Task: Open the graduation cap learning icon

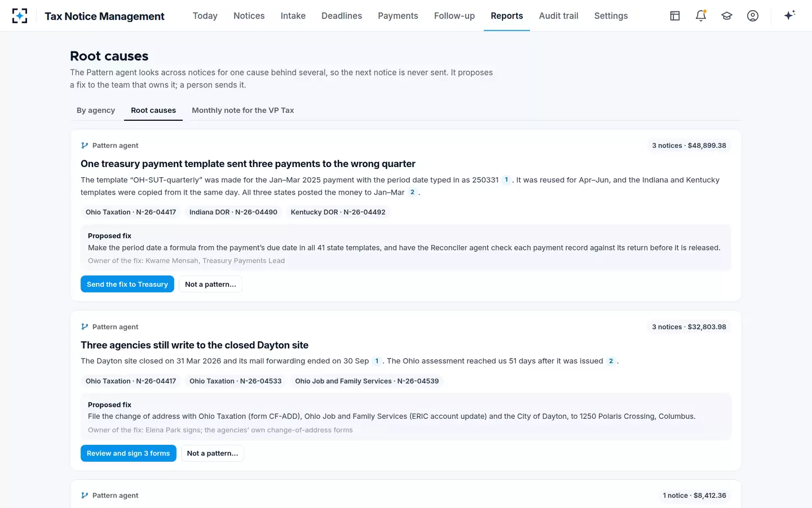Action: pyautogui.click(x=727, y=16)
